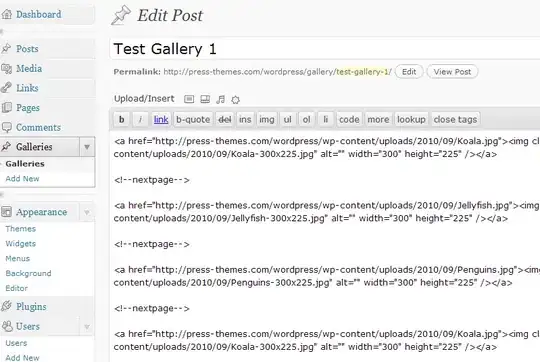The image size is (540, 362).
Task: Click the Galleries pin icon
Action: click(6, 147)
